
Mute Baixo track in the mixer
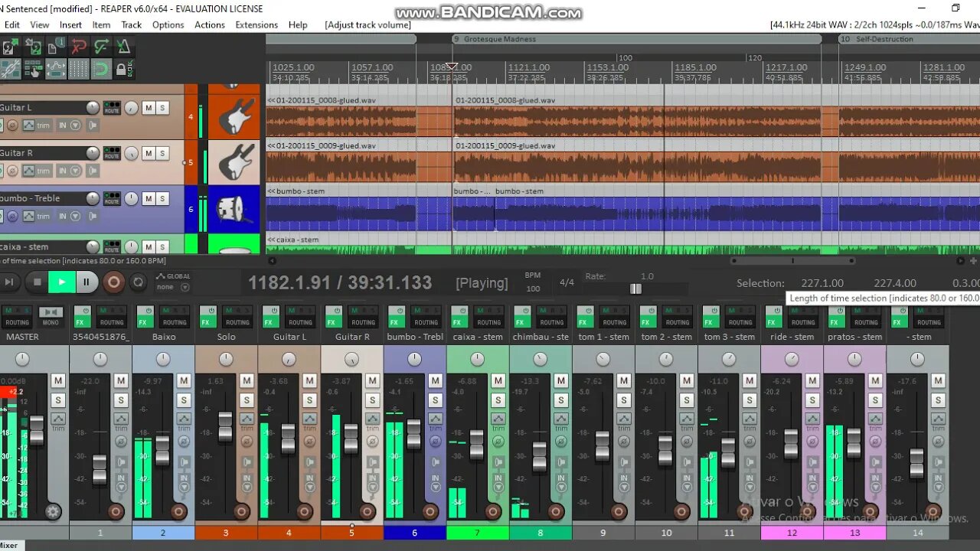coord(184,380)
